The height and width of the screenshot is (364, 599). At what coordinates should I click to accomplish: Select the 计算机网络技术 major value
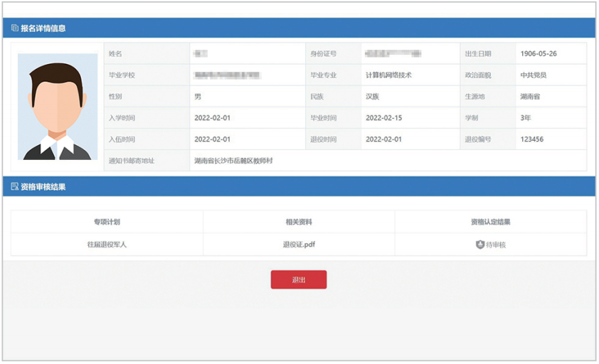pyautogui.click(x=388, y=75)
